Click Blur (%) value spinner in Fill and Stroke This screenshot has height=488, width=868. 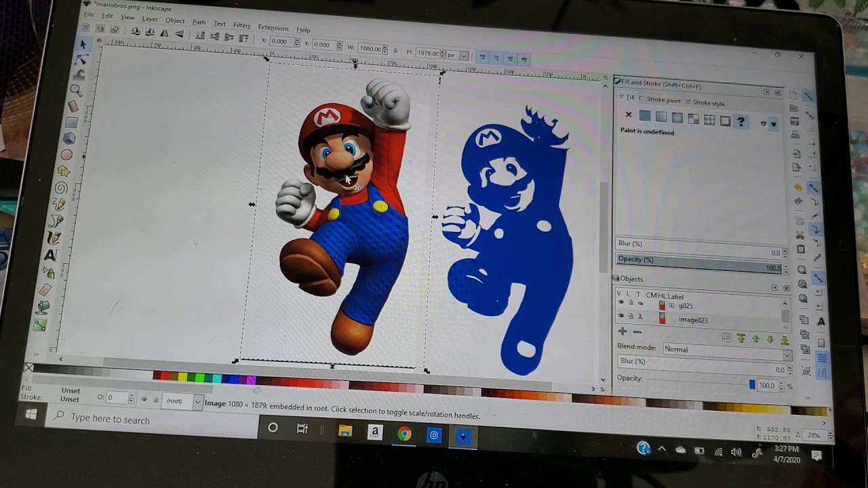785,253
